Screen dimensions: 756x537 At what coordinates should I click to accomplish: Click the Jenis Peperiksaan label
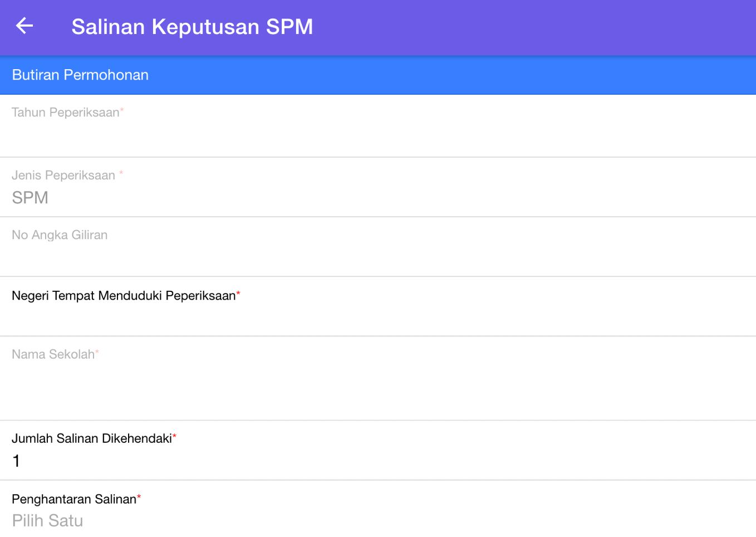tap(63, 175)
